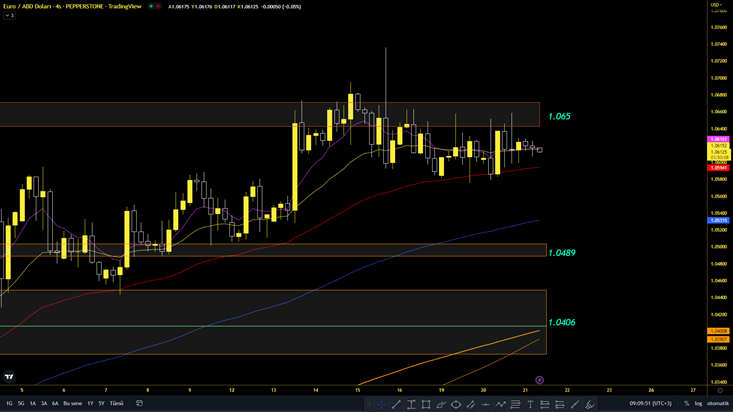The width and height of the screenshot is (733, 412).
Task: Select the text annotation tool
Action: click(530, 404)
